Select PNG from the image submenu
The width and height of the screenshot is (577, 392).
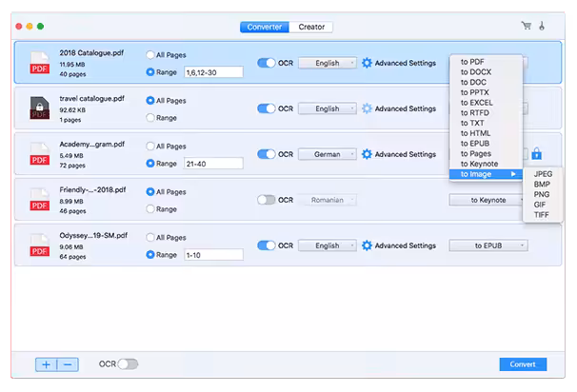542,194
